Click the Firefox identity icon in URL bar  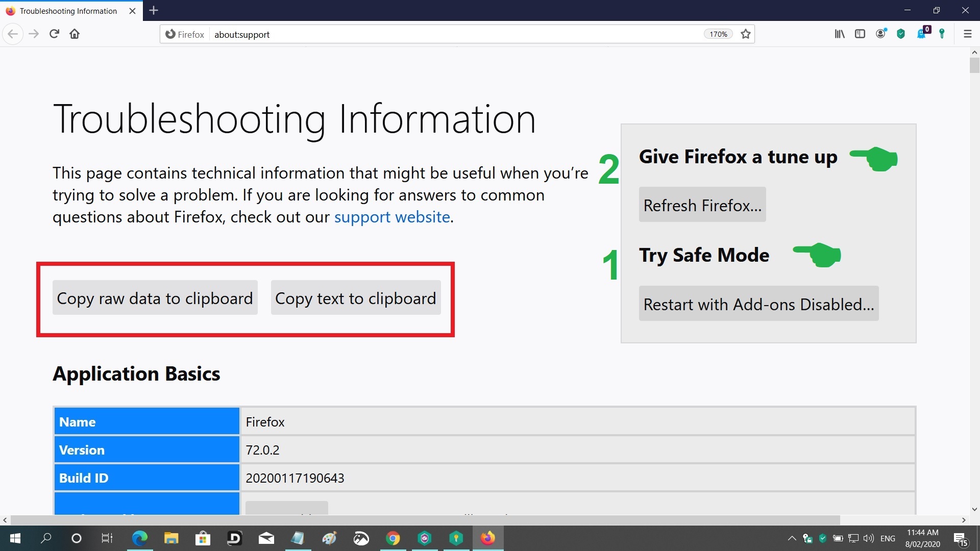tap(185, 34)
